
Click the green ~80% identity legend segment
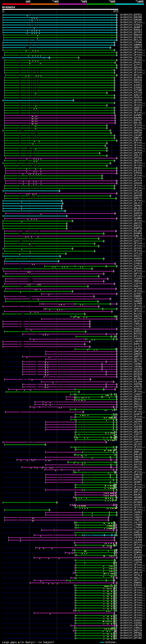(x=101, y=4)
